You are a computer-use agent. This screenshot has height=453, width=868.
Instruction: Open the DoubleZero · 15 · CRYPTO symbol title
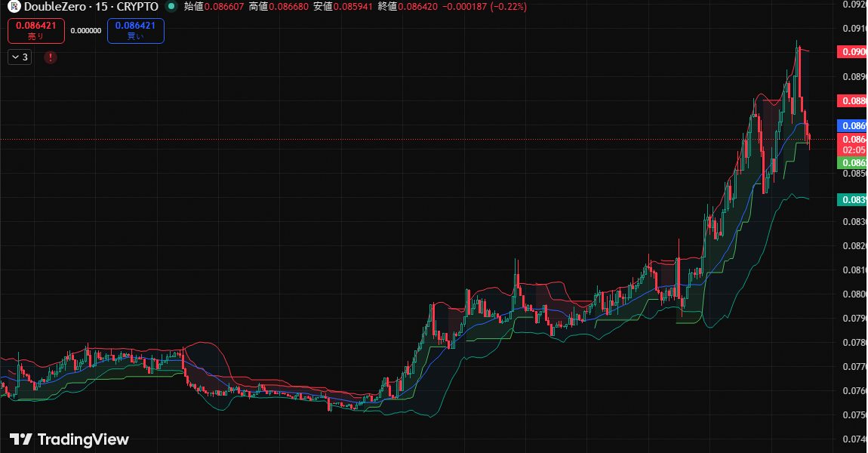coord(91,7)
